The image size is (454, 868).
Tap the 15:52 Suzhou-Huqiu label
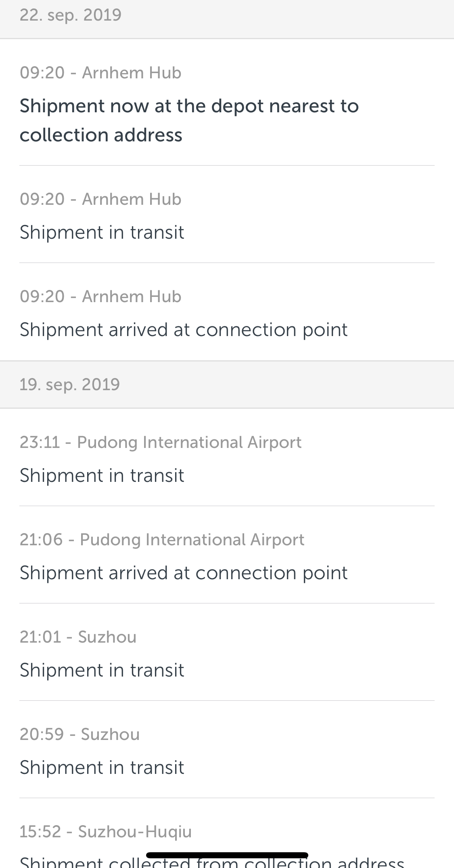click(105, 832)
